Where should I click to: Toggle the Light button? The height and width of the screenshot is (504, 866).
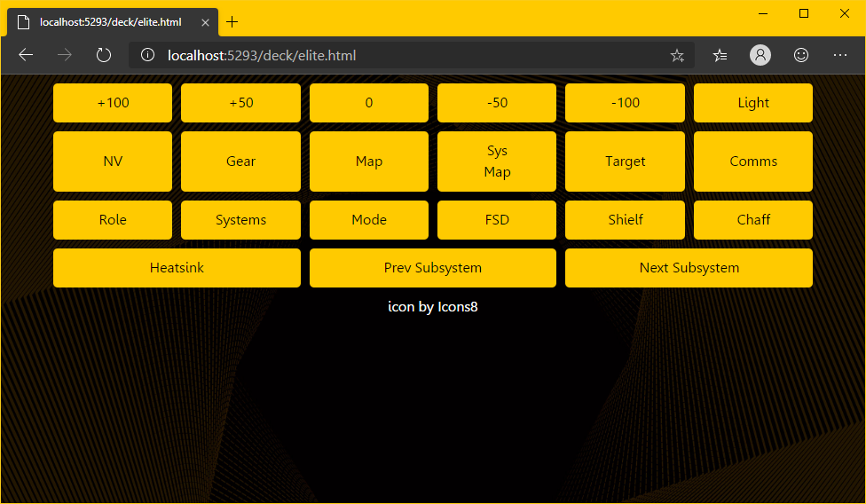coord(753,103)
